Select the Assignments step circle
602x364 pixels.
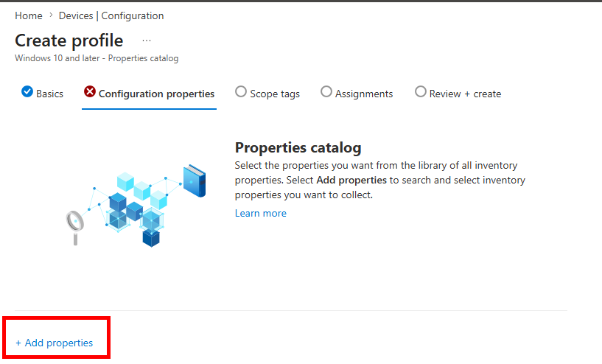coord(326,92)
